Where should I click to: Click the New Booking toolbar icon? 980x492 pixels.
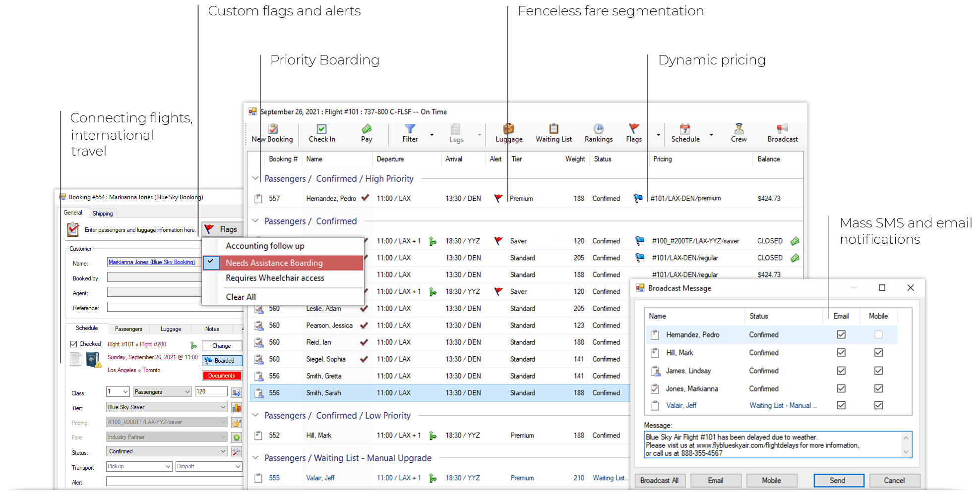pyautogui.click(x=273, y=129)
